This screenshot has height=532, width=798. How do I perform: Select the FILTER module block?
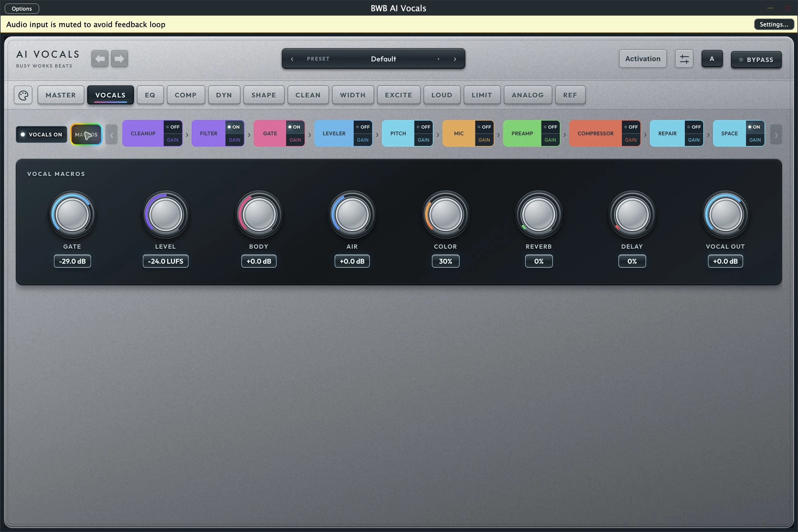click(x=208, y=133)
